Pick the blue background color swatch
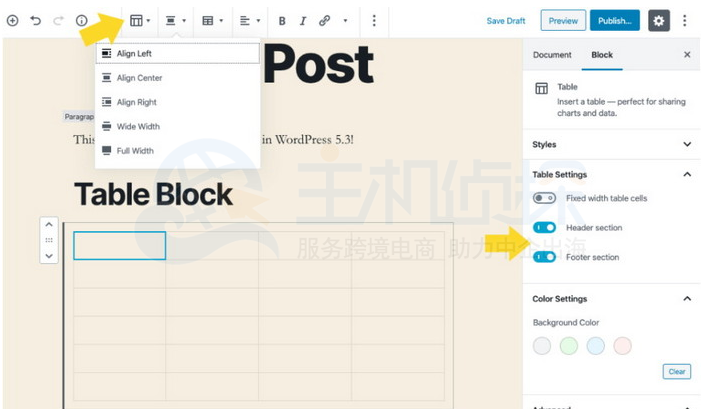This screenshot has width=718, height=409. click(596, 346)
